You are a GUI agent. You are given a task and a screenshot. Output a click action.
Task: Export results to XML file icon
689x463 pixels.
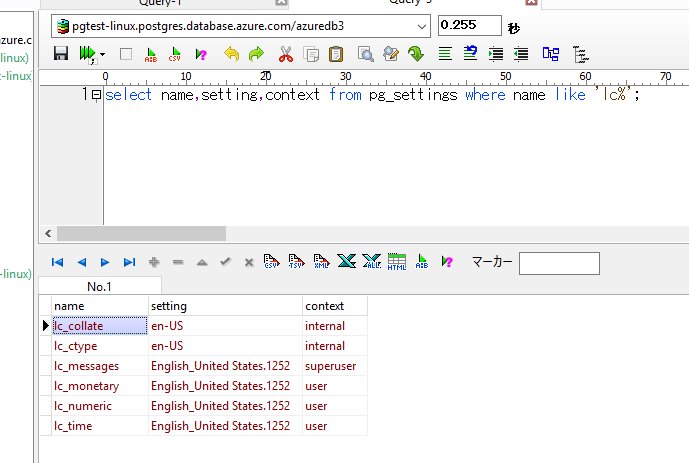pyautogui.click(x=321, y=262)
